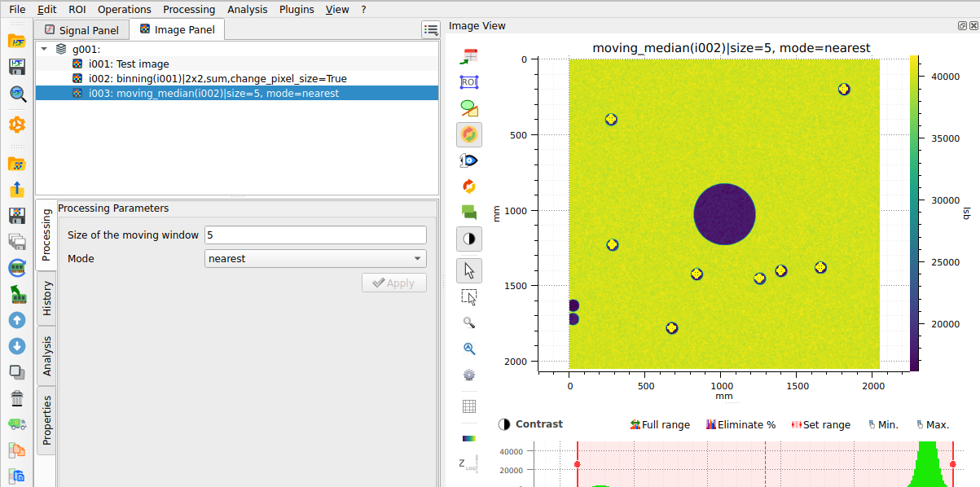Move selected object up with blue arrow
The height and width of the screenshot is (487, 980).
point(17,320)
